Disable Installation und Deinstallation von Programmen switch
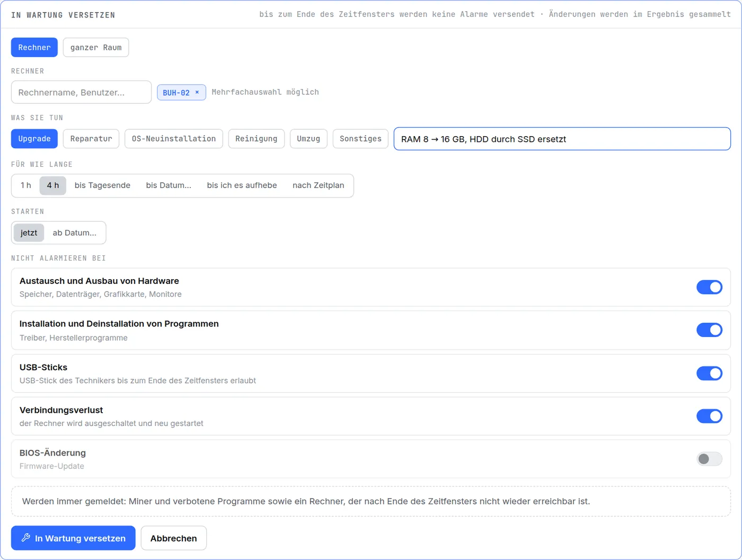The height and width of the screenshot is (560, 742). pos(709,330)
